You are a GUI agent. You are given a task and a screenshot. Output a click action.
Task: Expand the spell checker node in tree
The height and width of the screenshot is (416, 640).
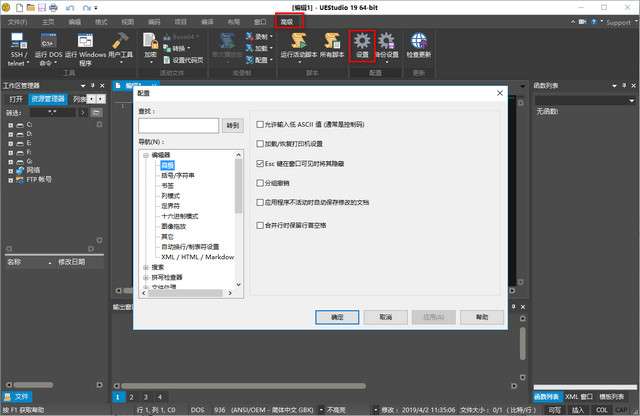(146, 278)
